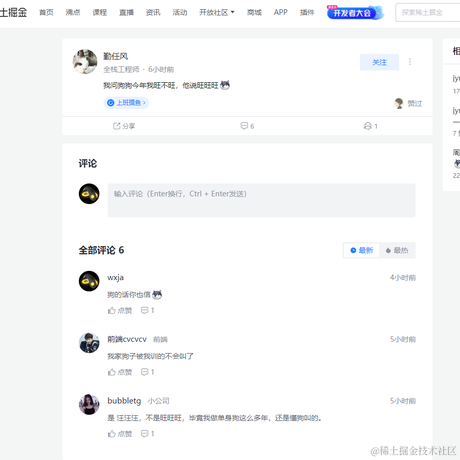Open the 活动 nav item
Screen dimensions: 460x460
point(180,13)
